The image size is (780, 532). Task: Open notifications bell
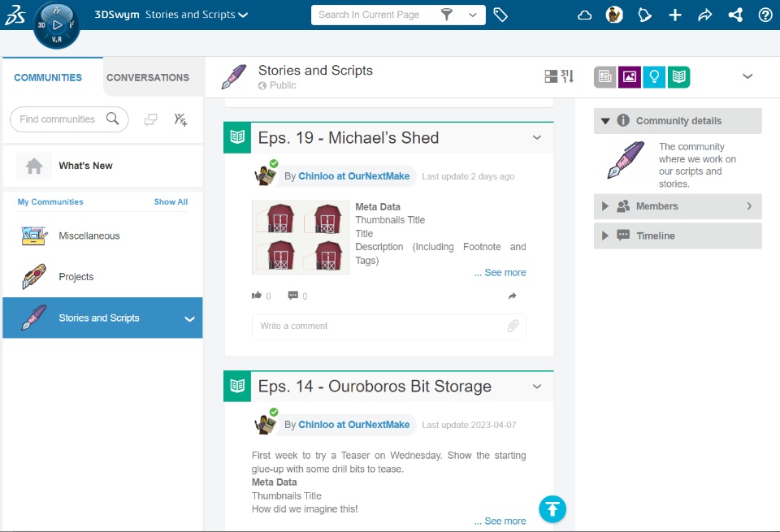[x=645, y=15]
